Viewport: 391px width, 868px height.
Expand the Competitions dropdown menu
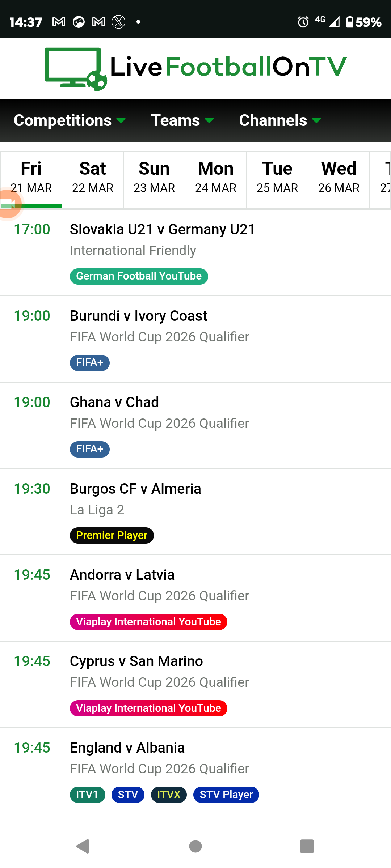(70, 120)
